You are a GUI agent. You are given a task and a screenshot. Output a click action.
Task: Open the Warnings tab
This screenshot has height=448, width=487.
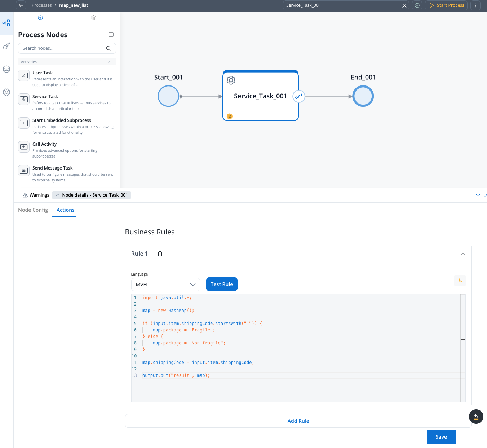(x=36, y=195)
